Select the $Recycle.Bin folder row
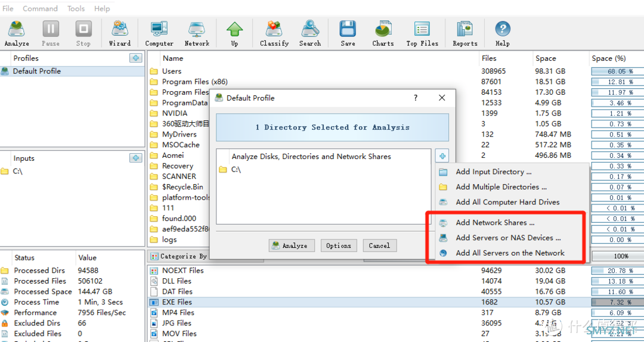The image size is (644, 342). point(179,187)
